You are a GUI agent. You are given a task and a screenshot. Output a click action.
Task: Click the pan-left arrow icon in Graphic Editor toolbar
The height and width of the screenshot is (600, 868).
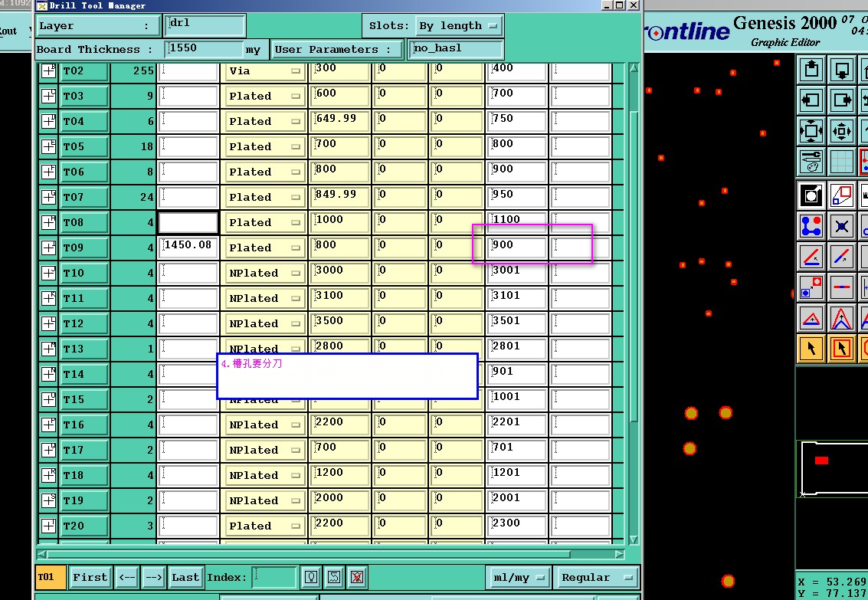coord(811,100)
